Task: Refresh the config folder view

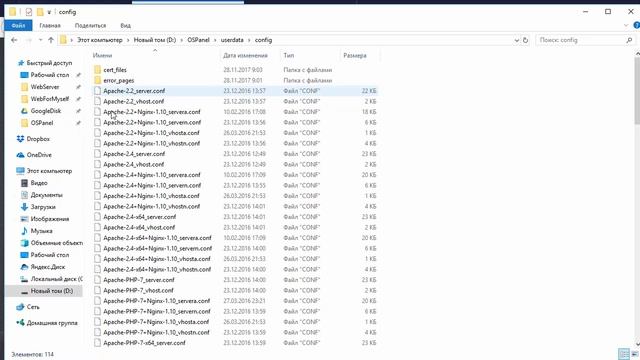Action: pos(525,40)
